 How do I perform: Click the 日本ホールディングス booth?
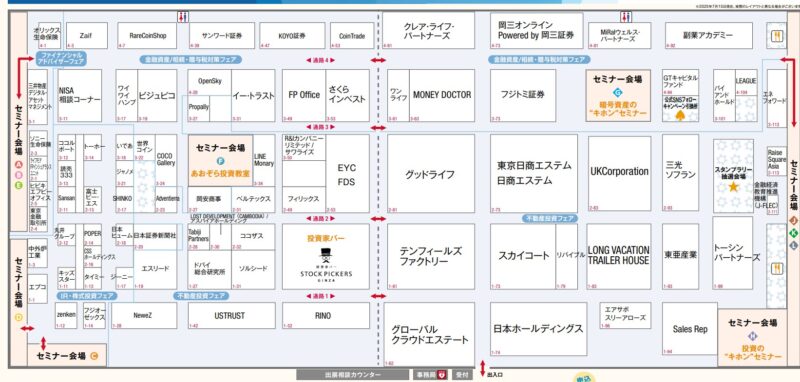click(538, 329)
